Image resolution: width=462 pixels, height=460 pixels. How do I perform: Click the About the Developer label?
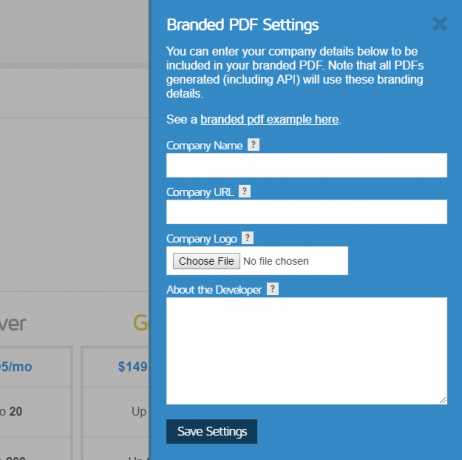tap(214, 290)
